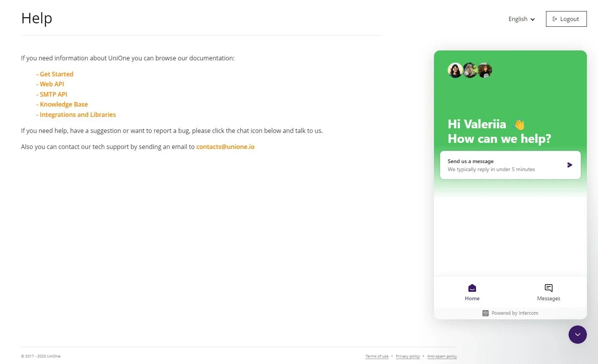This screenshot has width=598, height=364.
Task: Open the Anti-spam policy link
Action: click(442, 356)
